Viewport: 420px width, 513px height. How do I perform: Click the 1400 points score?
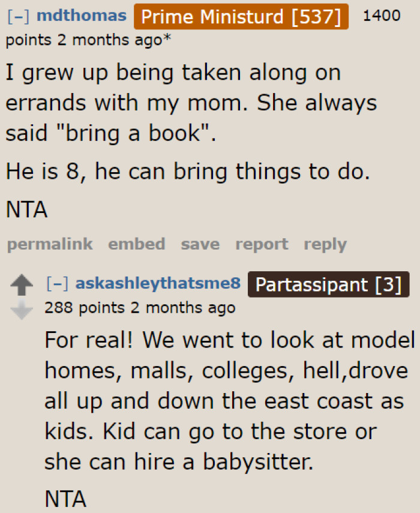(382, 16)
